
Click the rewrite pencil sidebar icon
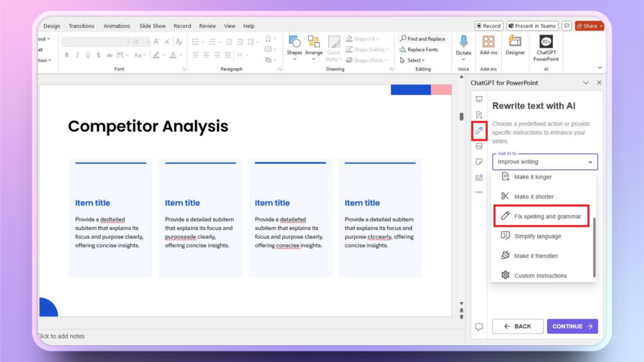(x=479, y=131)
